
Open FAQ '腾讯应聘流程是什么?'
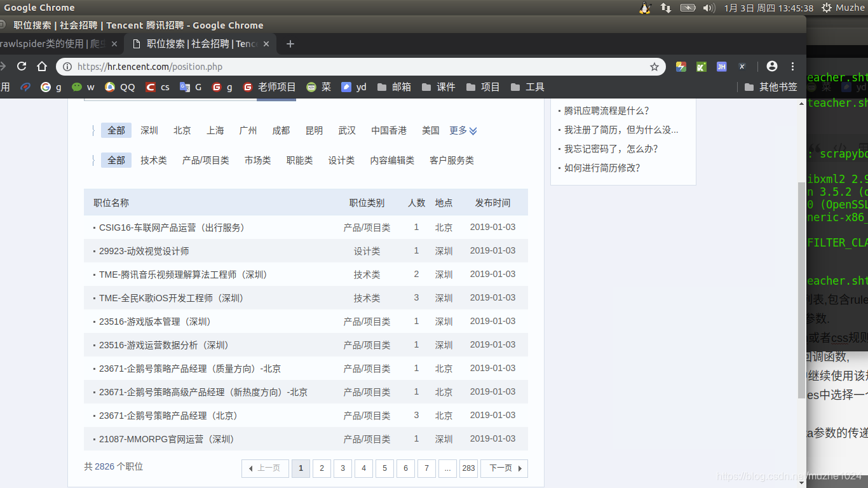(607, 111)
